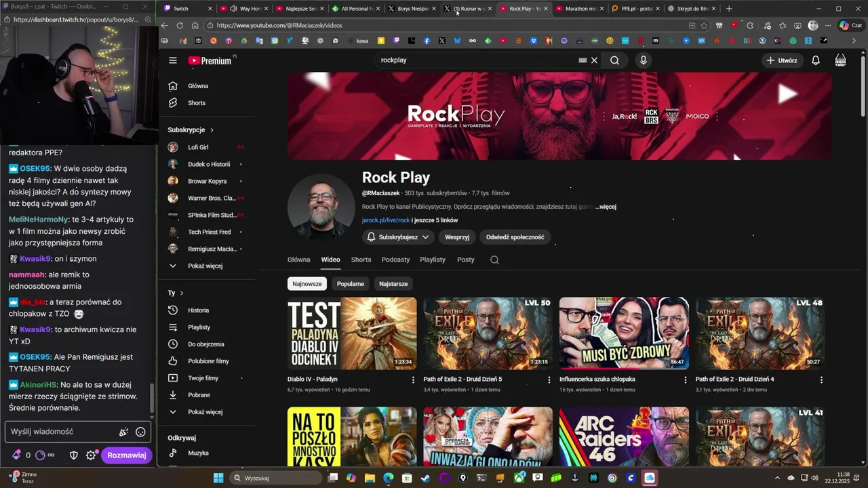868x488 pixels.
Task: Switch to the Marathon browser tab
Action: 580,9
